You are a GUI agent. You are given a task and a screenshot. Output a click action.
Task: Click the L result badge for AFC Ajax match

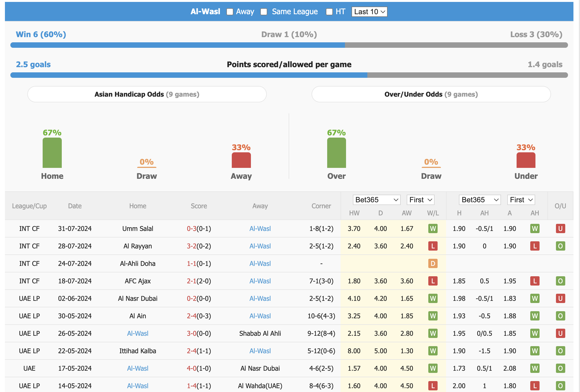tap(433, 281)
